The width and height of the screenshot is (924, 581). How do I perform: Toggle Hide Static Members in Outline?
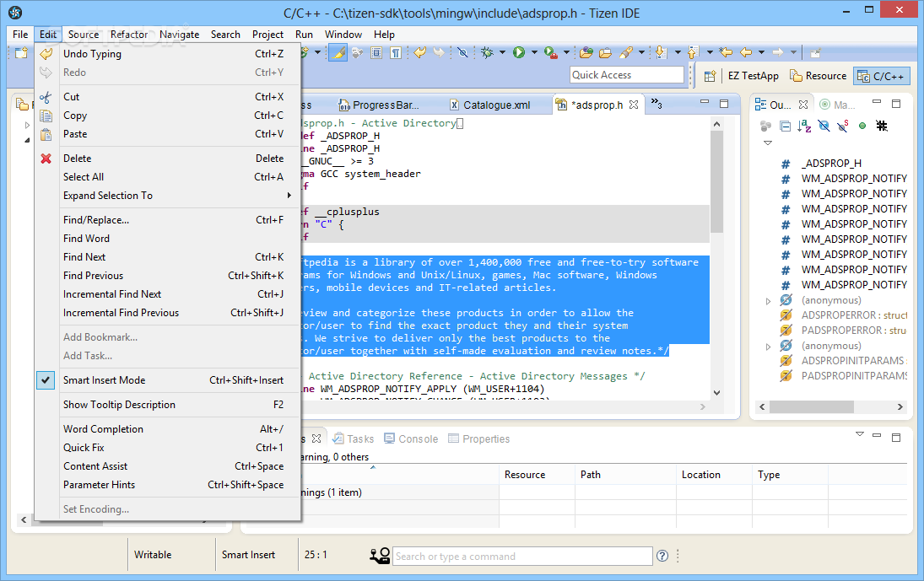tap(843, 126)
